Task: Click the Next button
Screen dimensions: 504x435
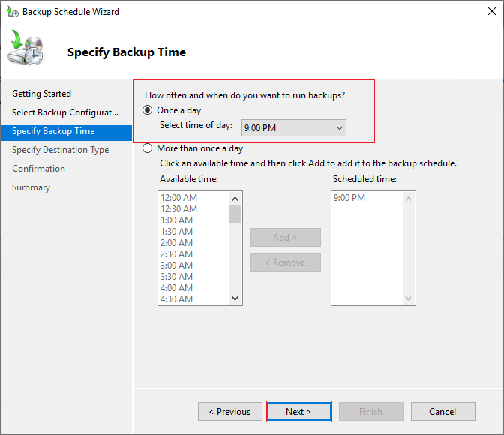Action: tap(299, 411)
